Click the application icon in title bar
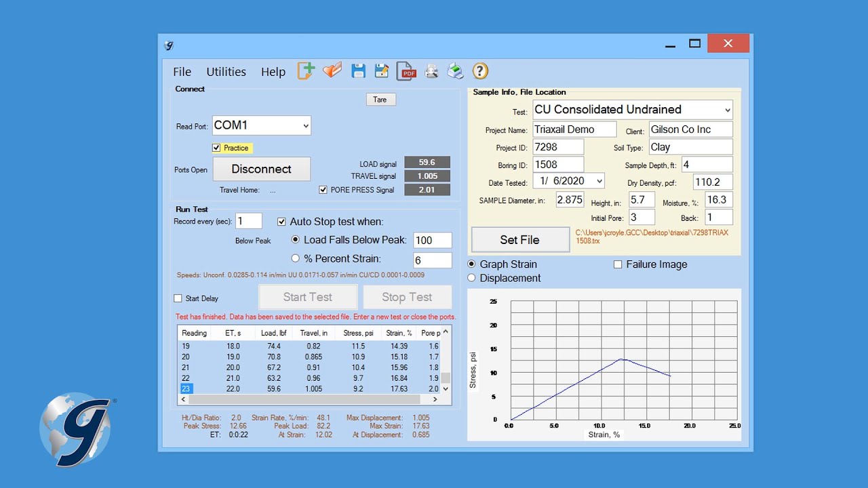868x488 pixels. click(169, 45)
